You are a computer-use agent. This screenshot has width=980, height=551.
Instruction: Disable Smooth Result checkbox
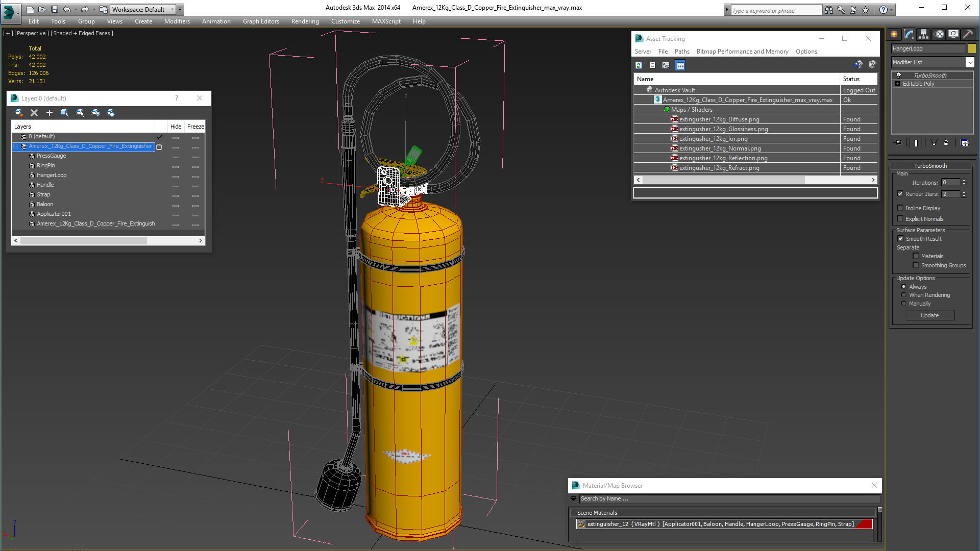tap(900, 239)
